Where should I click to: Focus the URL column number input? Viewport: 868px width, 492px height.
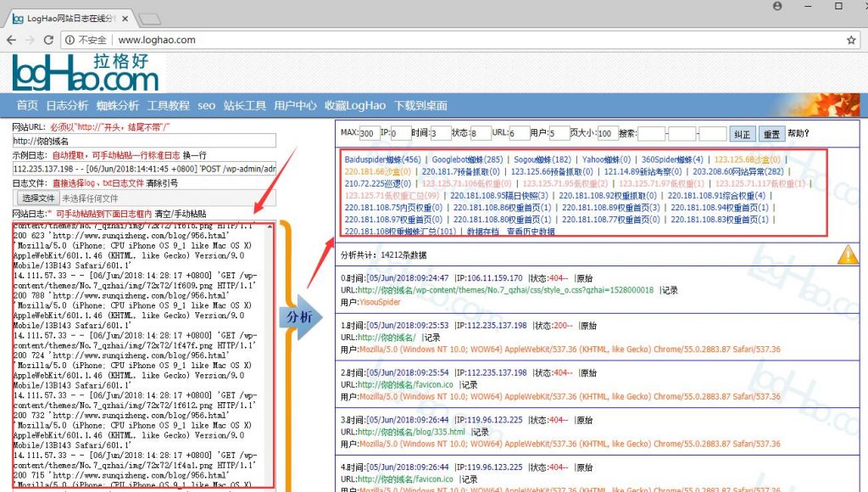click(x=520, y=133)
